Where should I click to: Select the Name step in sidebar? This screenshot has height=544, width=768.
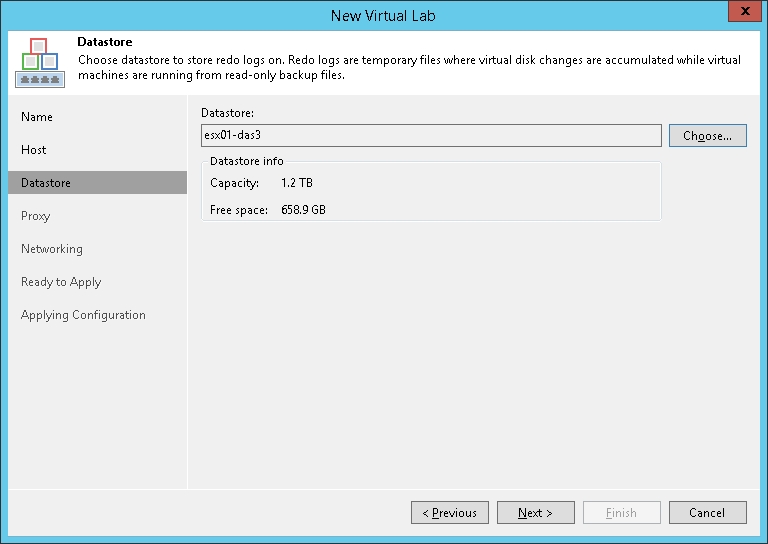37,117
